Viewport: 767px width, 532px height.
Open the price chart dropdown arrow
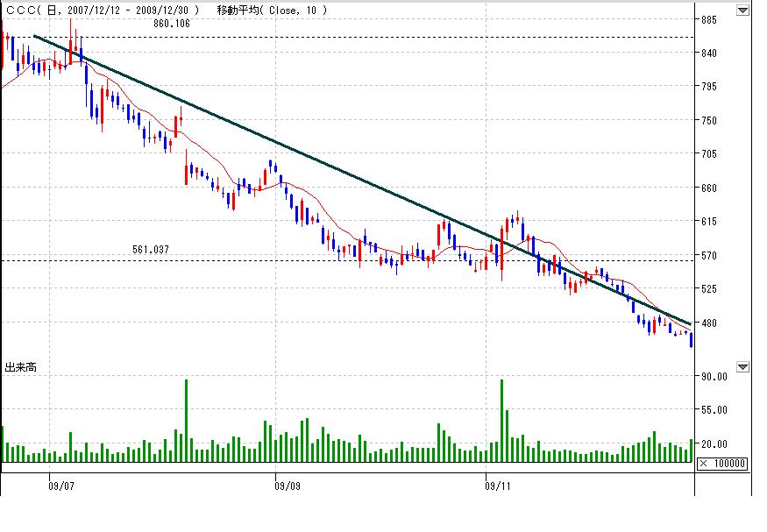click(x=742, y=11)
